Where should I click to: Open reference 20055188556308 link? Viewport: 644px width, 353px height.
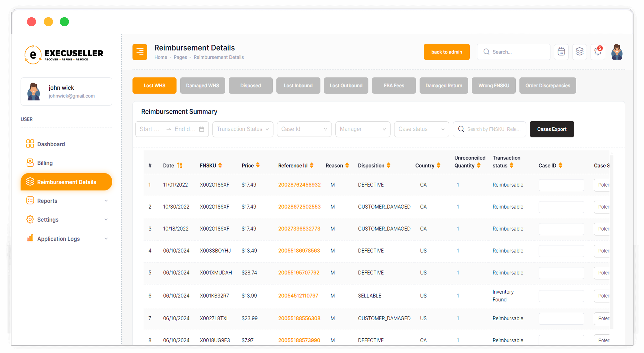[x=299, y=318]
